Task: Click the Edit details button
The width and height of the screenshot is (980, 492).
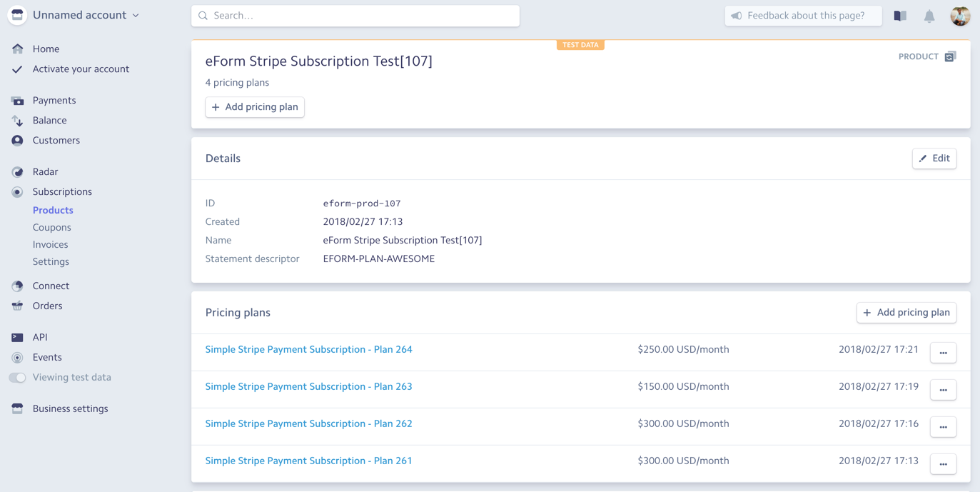Action: click(x=934, y=159)
